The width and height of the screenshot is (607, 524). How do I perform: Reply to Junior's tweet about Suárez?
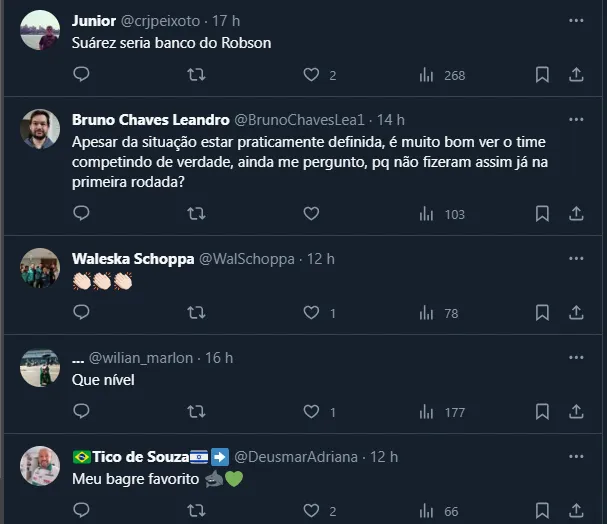(x=82, y=75)
